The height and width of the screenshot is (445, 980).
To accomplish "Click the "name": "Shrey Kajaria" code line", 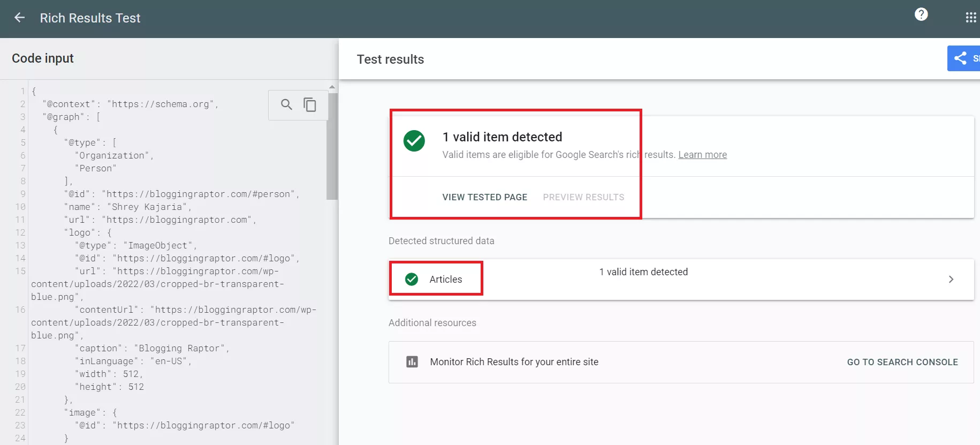I will pyautogui.click(x=127, y=207).
